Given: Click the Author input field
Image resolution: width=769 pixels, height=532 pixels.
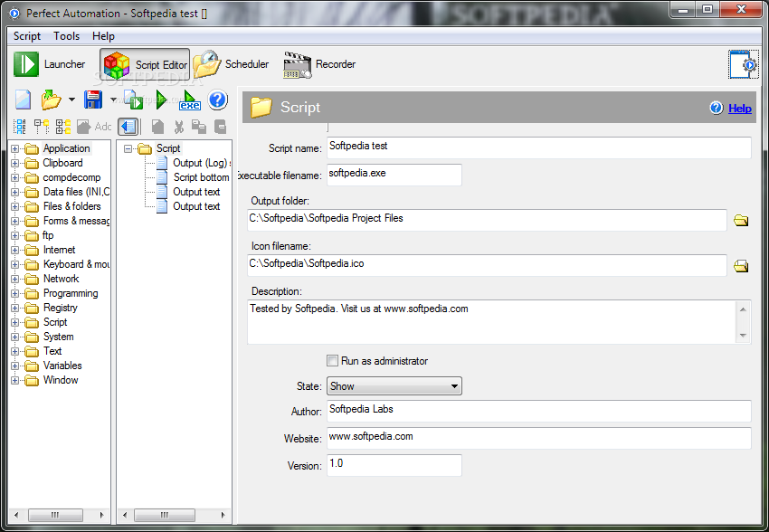Looking at the screenshot, I should [538, 411].
